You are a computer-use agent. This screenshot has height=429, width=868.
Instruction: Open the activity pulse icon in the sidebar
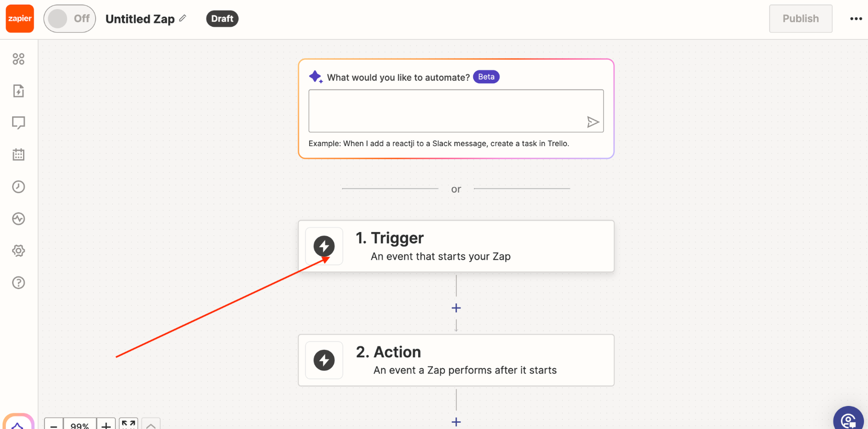pos(18,219)
